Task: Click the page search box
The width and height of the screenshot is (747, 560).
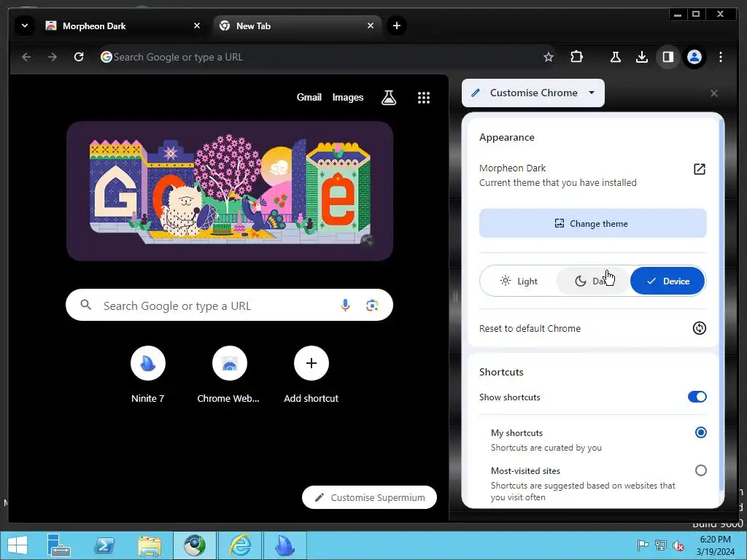Action: 229,305
